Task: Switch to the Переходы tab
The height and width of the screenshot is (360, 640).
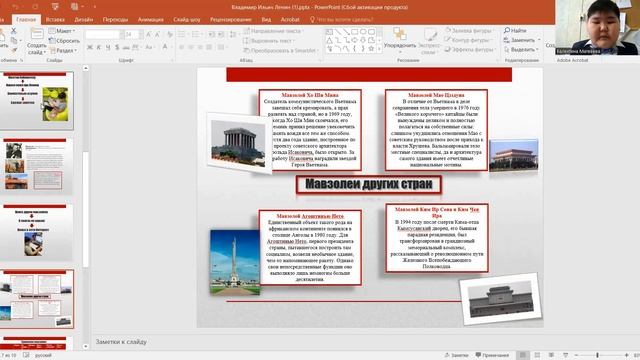Action: tap(116, 20)
